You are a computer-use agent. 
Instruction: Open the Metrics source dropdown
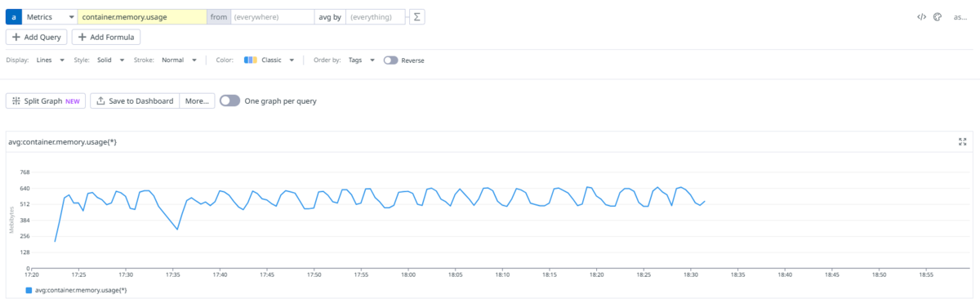click(x=50, y=17)
